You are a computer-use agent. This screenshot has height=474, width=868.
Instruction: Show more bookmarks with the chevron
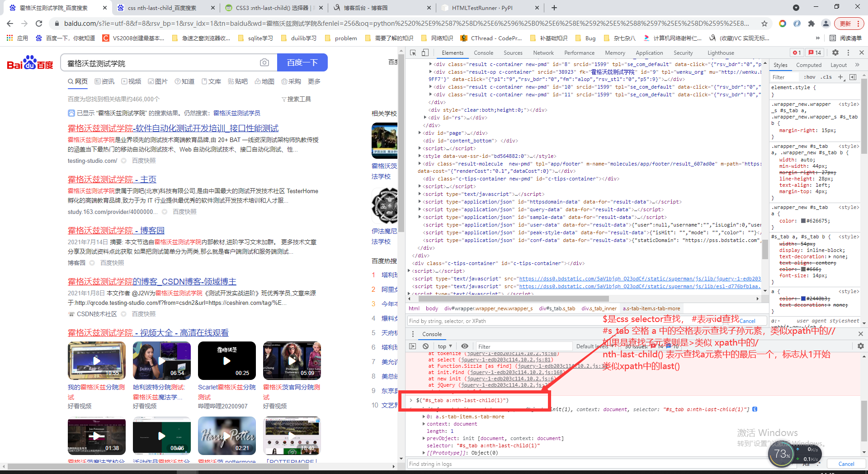(x=817, y=38)
